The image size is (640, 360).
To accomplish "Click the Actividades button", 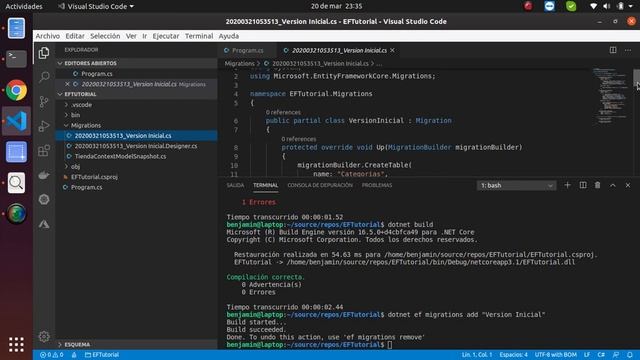I will 24,6.
